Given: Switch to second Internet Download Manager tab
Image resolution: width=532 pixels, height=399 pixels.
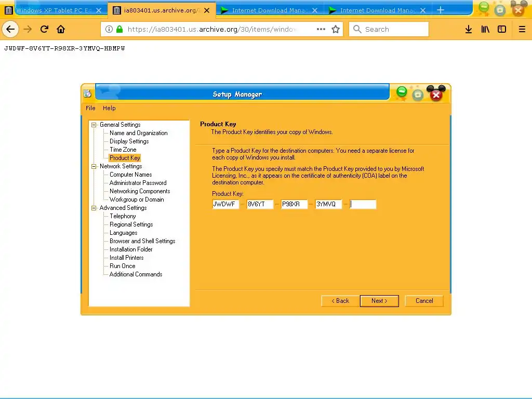Looking at the screenshot, I should pos(378,10).
